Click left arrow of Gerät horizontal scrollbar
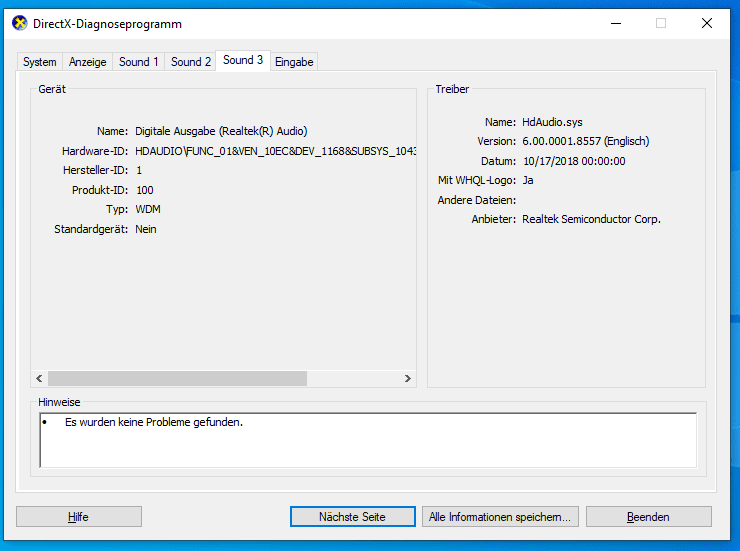This screenshot has height=551, width=740. (39, 378)
